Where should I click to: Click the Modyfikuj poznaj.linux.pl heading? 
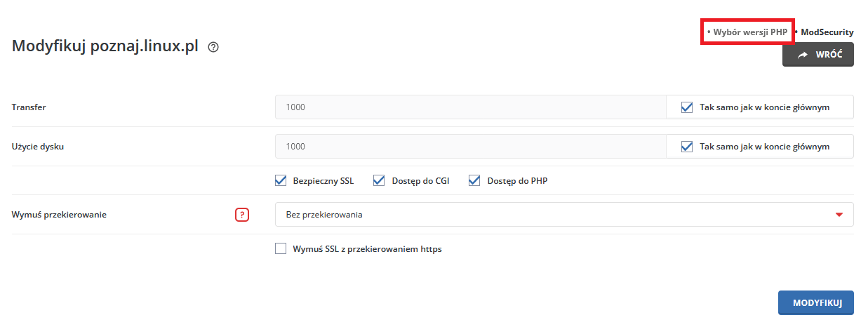106,47
